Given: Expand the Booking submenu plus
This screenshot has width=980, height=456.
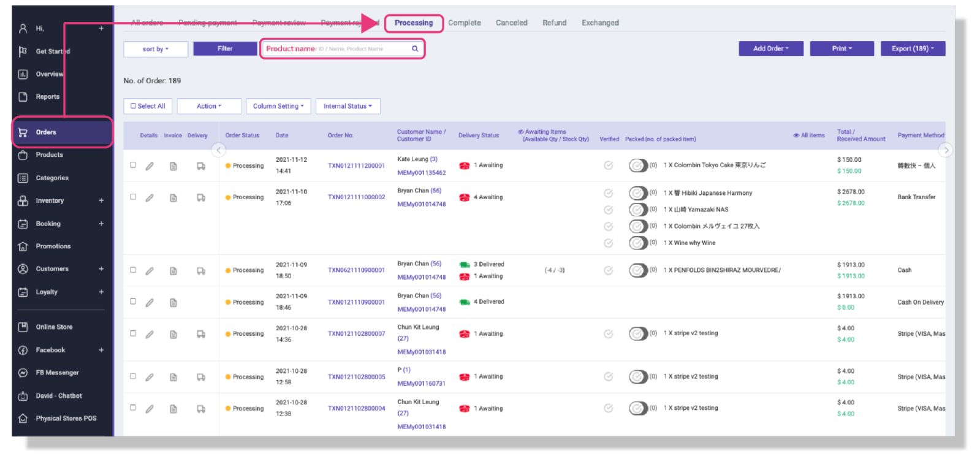Looking at the screenshot, I should point(101,224).
